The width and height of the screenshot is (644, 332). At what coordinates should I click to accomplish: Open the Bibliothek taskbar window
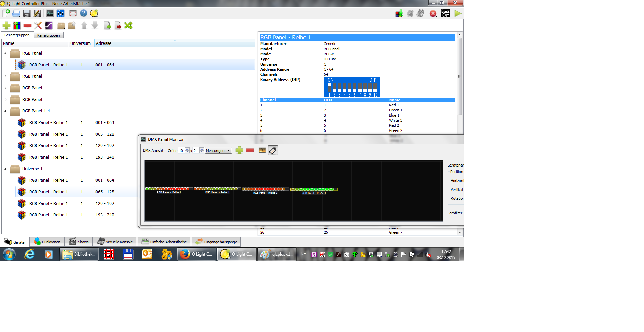(80, 254)
